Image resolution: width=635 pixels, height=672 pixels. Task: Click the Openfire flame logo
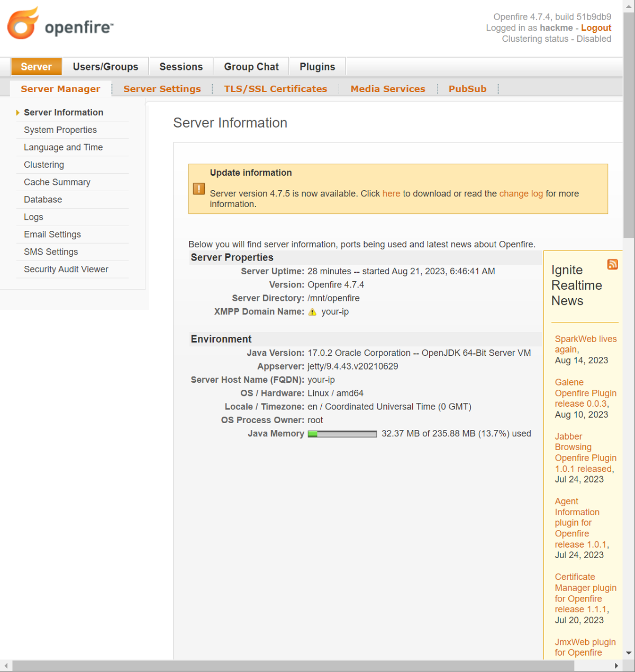click(x=23, y=23)
